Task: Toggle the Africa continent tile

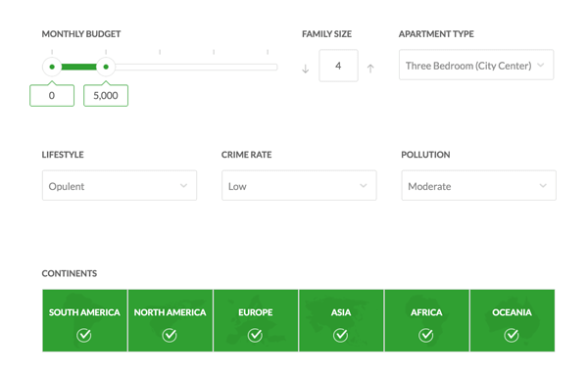Action: point(426,320)
